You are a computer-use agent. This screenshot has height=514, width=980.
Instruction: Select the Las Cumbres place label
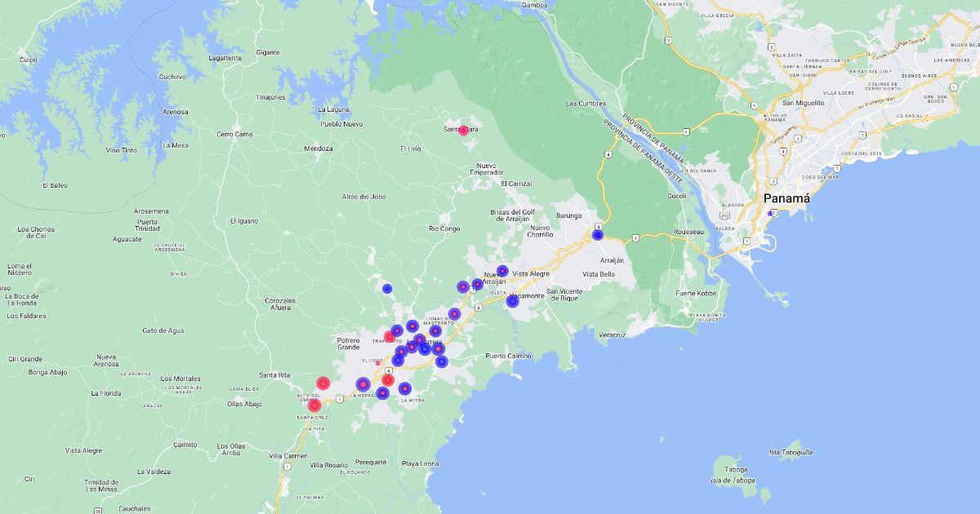pos(586,104)
